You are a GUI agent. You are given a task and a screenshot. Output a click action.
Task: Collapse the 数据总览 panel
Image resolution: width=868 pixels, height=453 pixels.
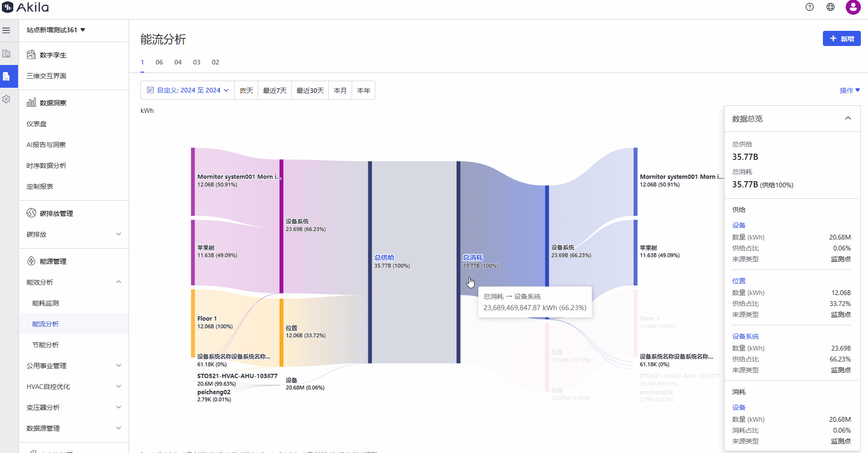click(848, 119)
